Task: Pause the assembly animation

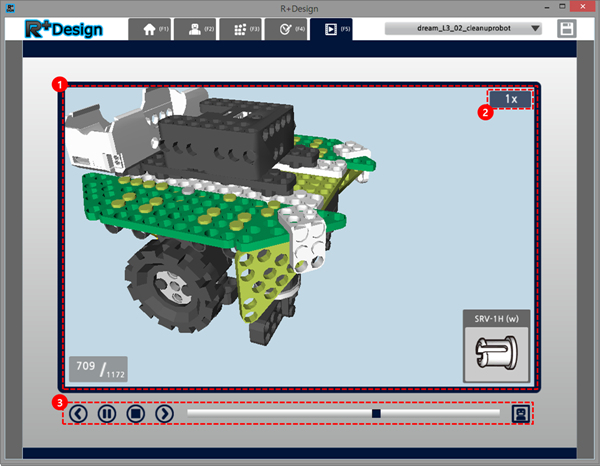Action: coord(107,412)
